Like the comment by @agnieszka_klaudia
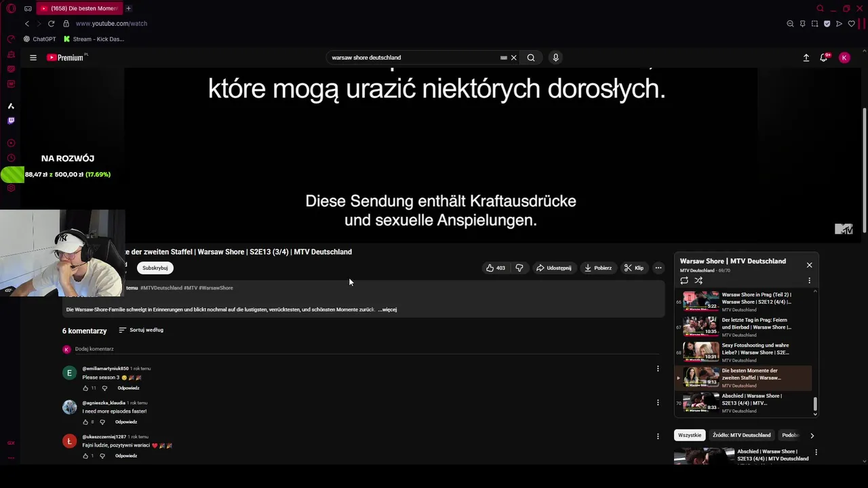The image size is (868, 488). 85,422
